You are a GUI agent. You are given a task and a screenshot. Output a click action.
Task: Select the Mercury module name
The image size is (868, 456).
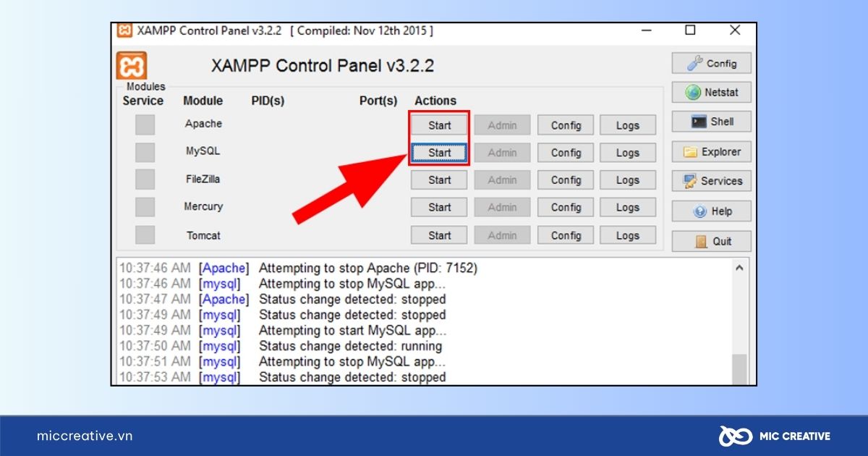[x=203, y=206]
